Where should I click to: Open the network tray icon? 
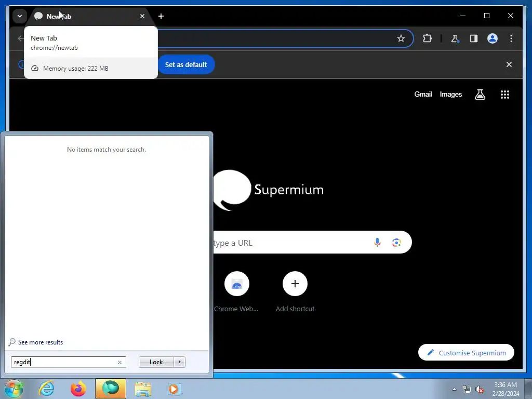[467, 389]
